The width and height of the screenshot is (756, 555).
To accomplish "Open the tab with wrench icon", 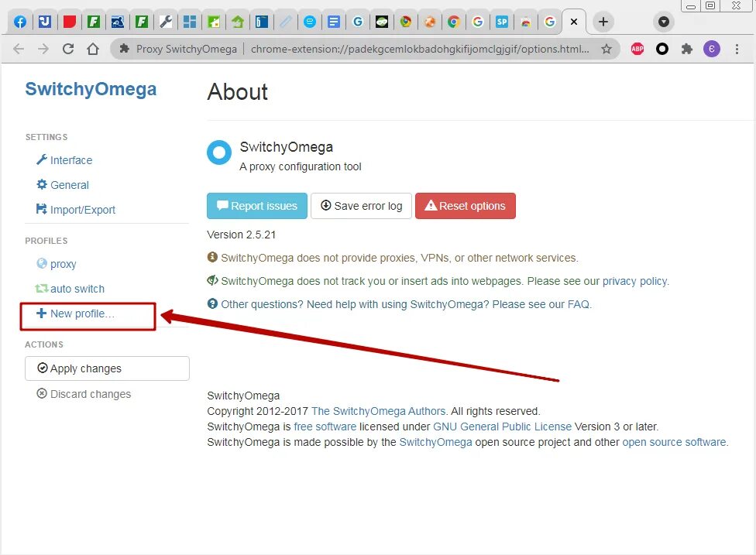I will click(x=166, y=22).
